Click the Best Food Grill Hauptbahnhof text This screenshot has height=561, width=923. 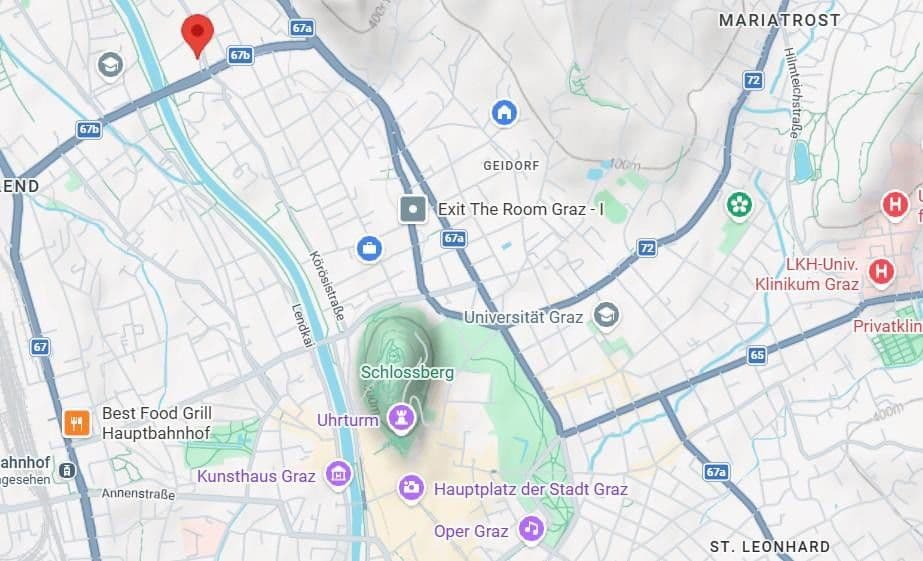pyautogui.click(x=157, y=423)
